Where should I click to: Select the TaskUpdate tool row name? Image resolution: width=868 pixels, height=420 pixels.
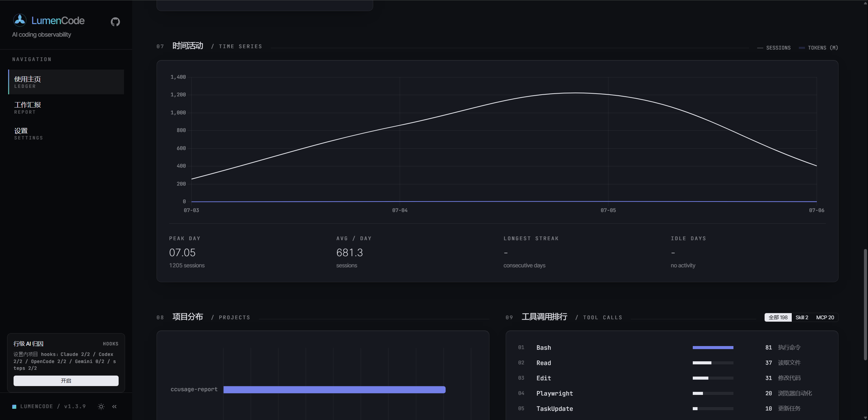coord(554,408)
